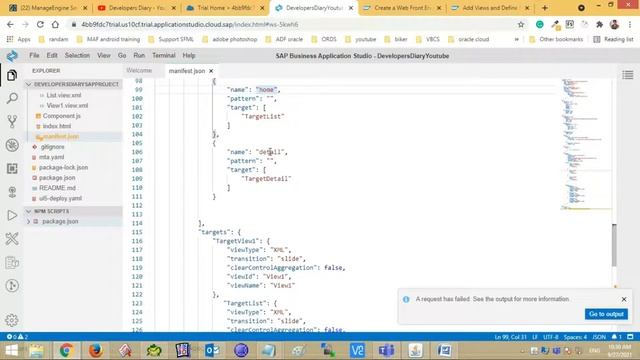Close the manifest.json editor tab
Screen dimensions: 640x360
tap(211, 71)
